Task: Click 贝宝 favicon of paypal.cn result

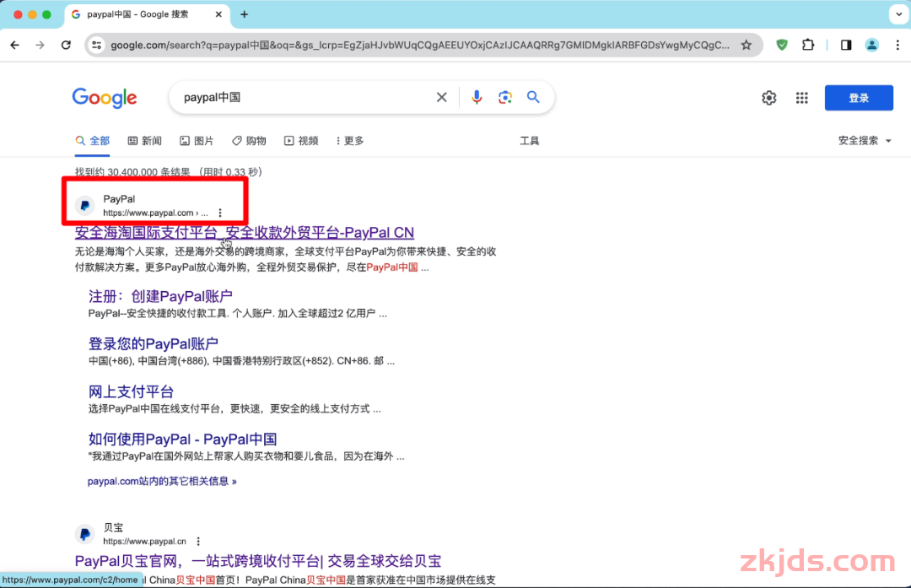Action: [85, 534]
